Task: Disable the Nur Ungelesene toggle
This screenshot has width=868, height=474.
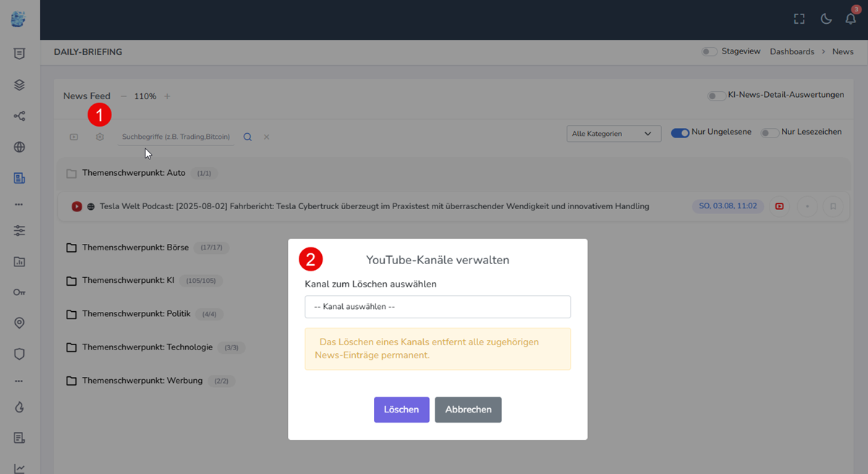Action: point(680,133)
